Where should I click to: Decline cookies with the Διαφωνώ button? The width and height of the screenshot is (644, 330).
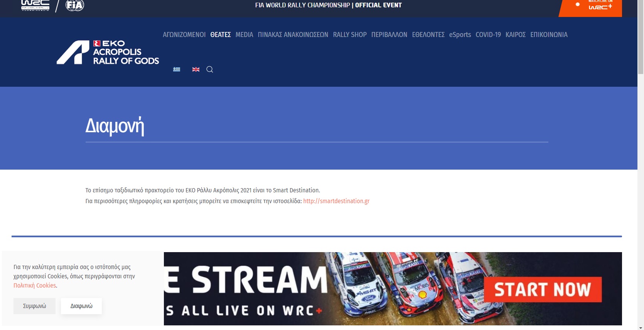[x=81, y=306]
